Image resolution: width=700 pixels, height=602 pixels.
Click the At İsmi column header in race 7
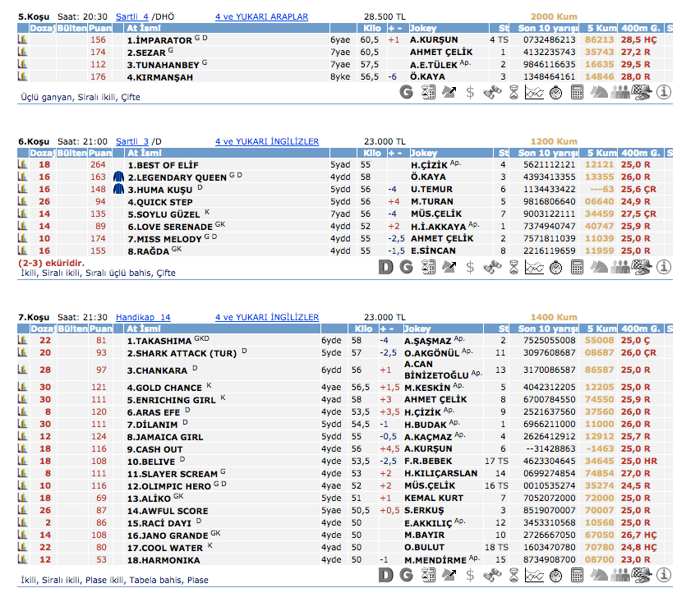(144, 329)
